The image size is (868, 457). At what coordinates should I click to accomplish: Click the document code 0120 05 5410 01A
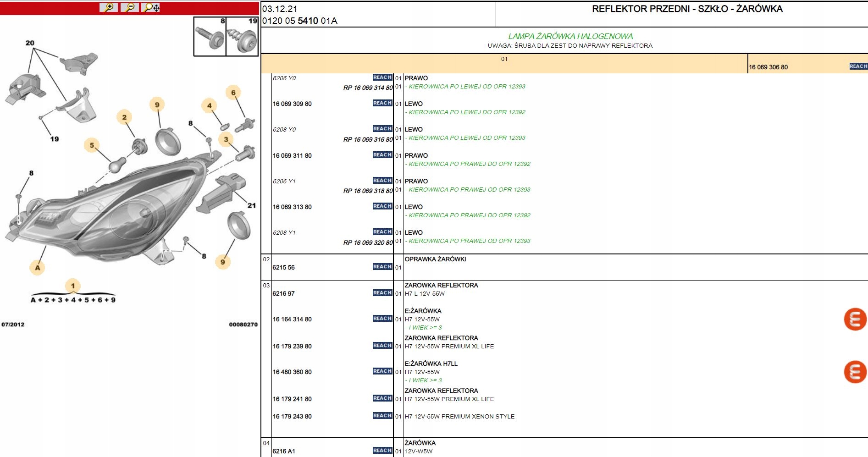tap(300, 21)
